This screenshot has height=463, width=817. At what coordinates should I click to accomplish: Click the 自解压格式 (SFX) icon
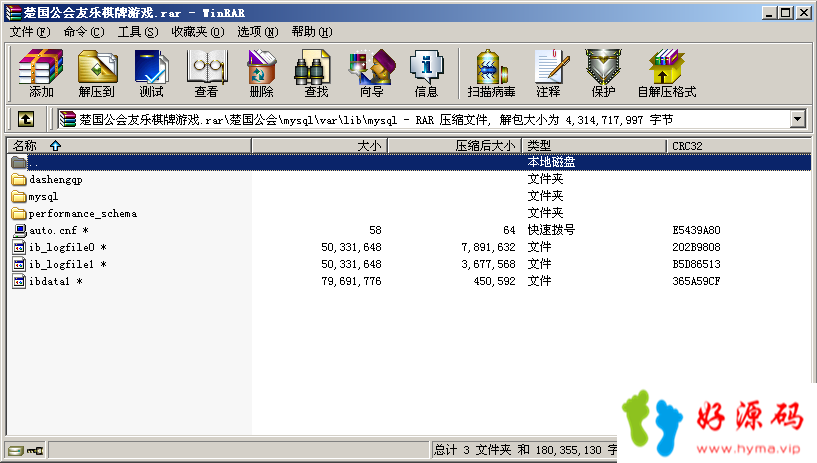point(666,66)
